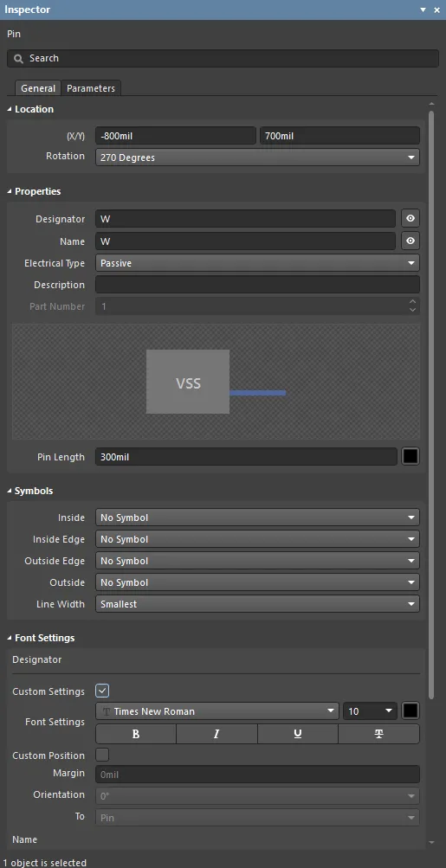Toggle Designator visibility eye icon

[410, 219]
